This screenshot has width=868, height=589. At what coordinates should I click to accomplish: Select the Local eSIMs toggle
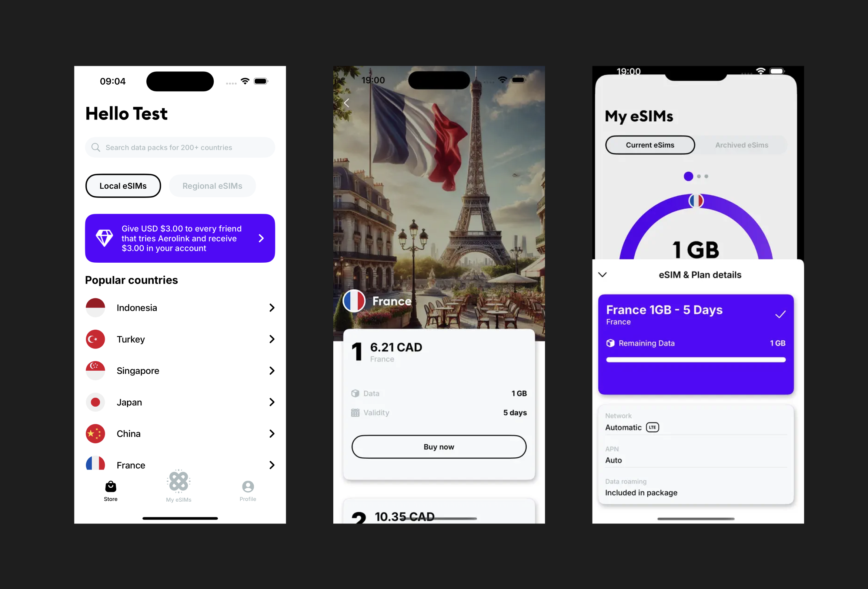pos(124,185)
